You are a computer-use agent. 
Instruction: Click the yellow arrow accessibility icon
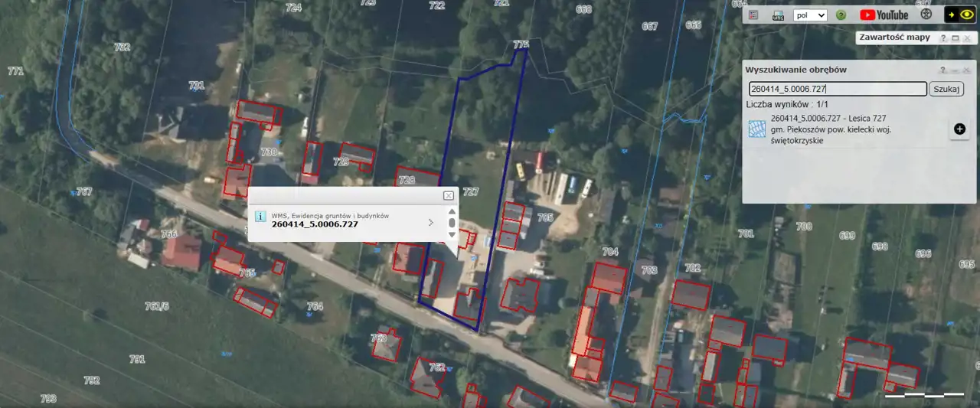[951, 15]
